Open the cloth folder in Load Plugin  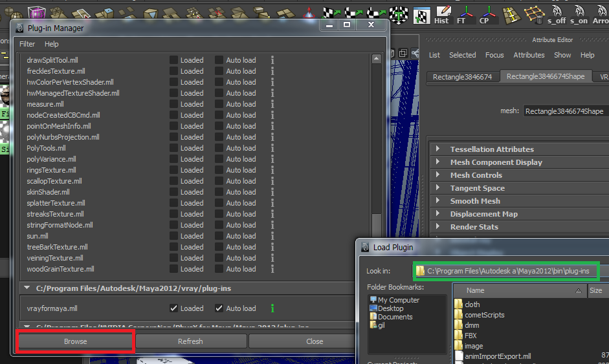(467, 305)
